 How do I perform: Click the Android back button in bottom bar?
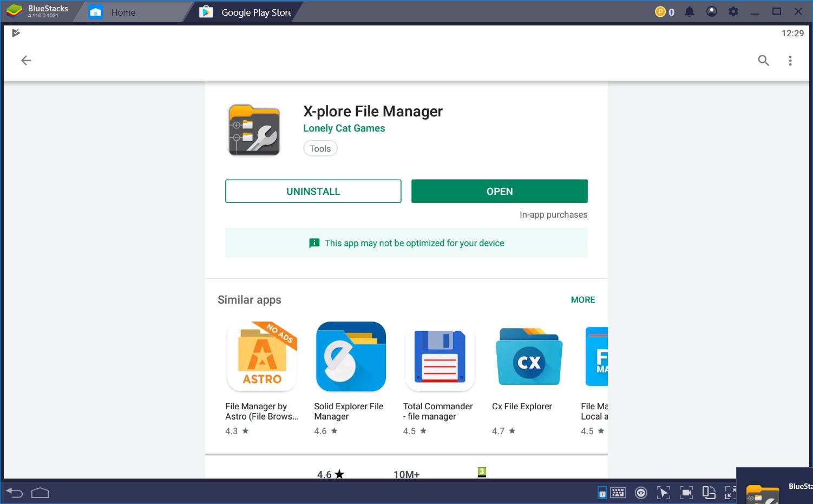click(x=14, y=493)
